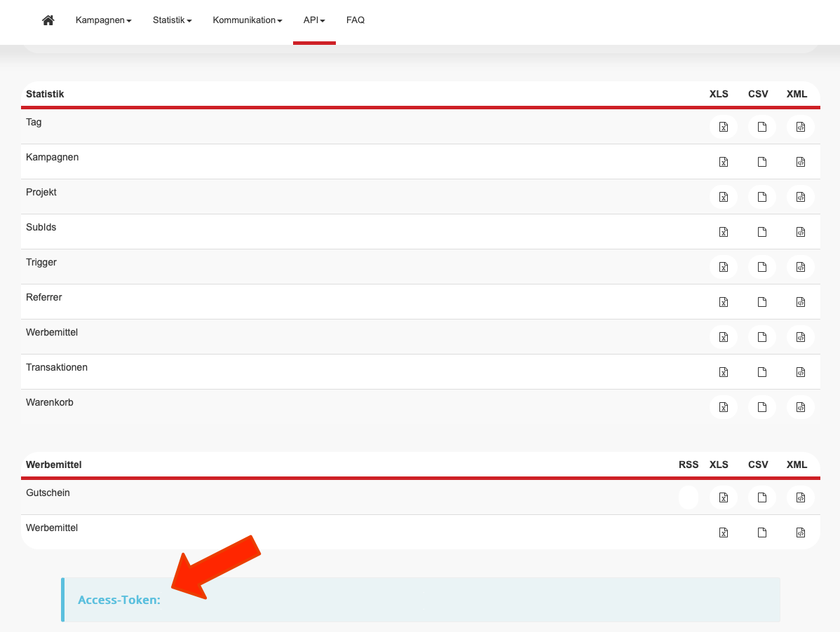Viewport: 840px width, 632px height.
Task: Download Werbemittel statistics as CSV in Statistik table
Action: click(761, 337)
